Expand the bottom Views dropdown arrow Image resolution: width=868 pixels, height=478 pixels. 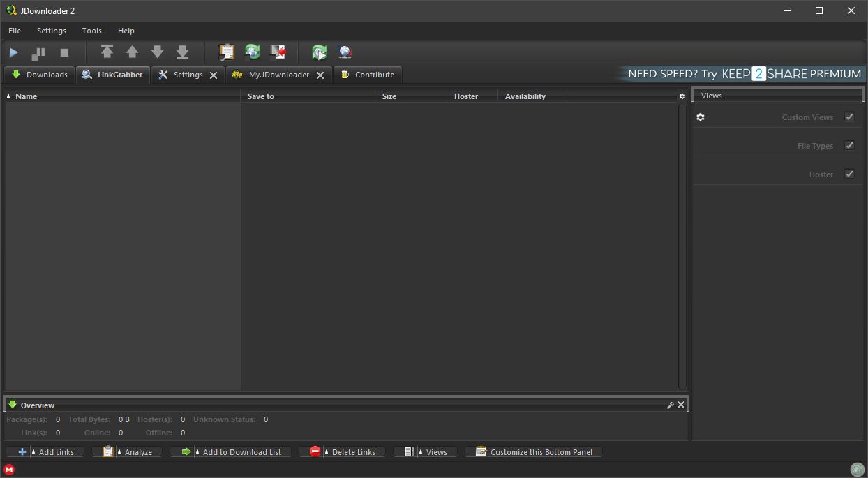point(420,451)
